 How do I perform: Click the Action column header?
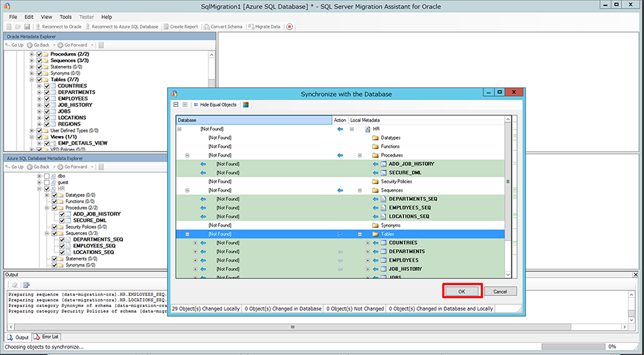[x=340, y=120]
